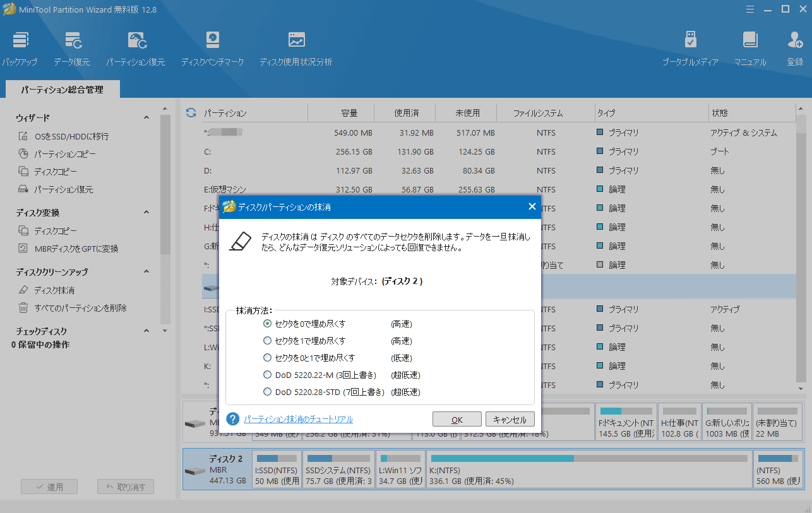Open the バックアップ (Backup) tool

tap(20, 49)
